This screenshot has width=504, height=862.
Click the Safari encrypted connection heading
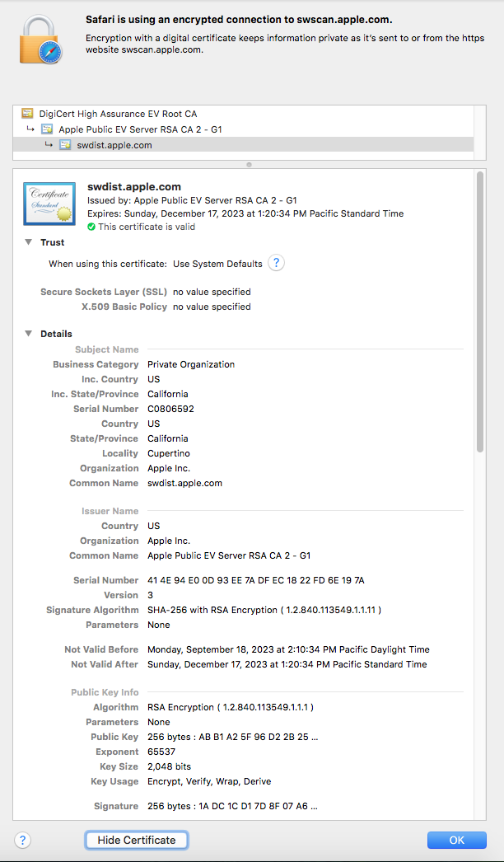(x=239, y=21)
